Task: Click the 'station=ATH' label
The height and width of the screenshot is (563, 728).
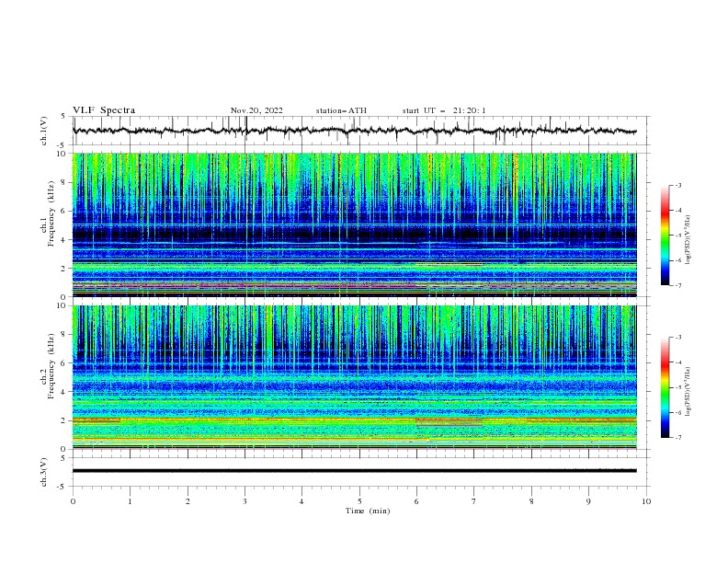Action: pos(341,110)
